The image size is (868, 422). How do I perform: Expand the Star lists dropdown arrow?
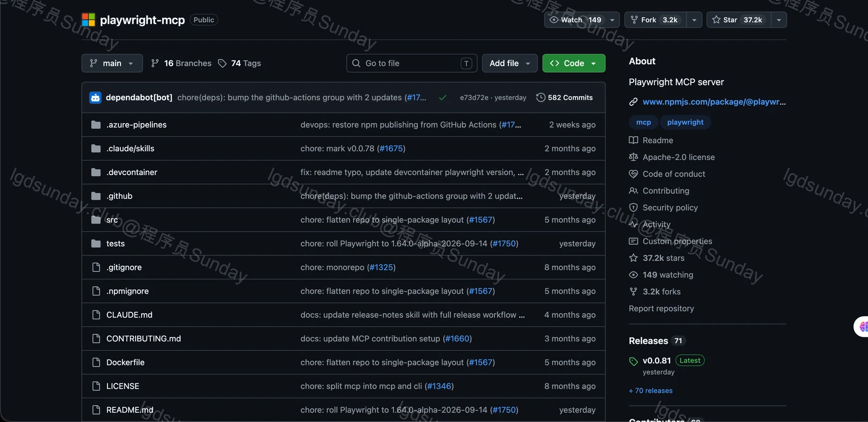(779, 20)
